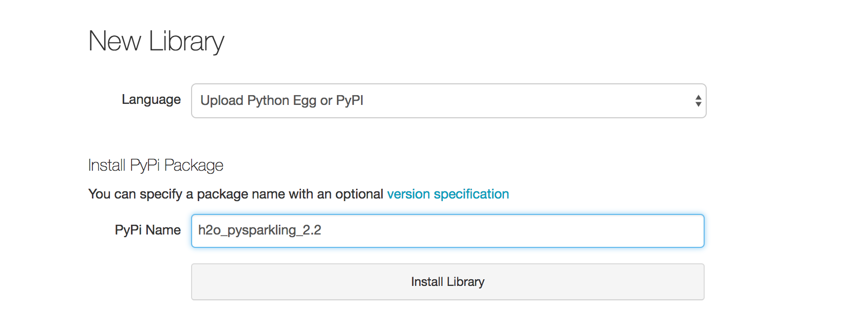868x324 pixels.
Task: Place cursor at end of h2o_pysparkling_2.2
Action: [x=322, y=230]
